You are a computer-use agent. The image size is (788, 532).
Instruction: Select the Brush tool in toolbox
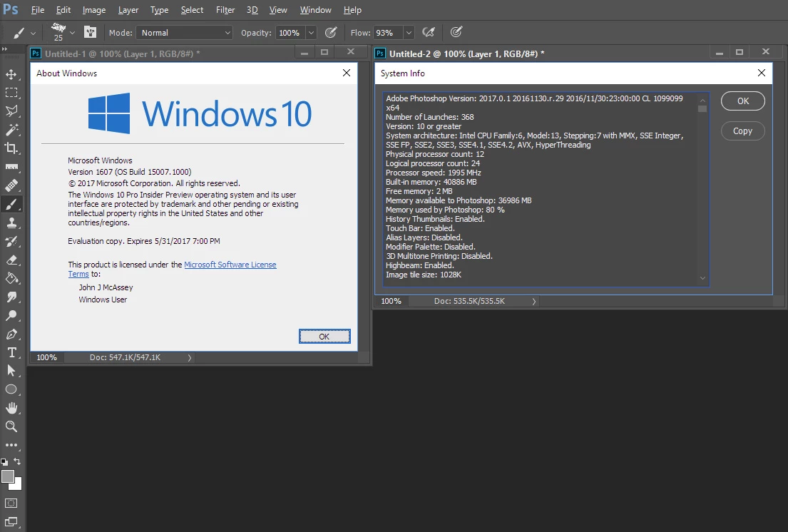click(x=11, y=204)
